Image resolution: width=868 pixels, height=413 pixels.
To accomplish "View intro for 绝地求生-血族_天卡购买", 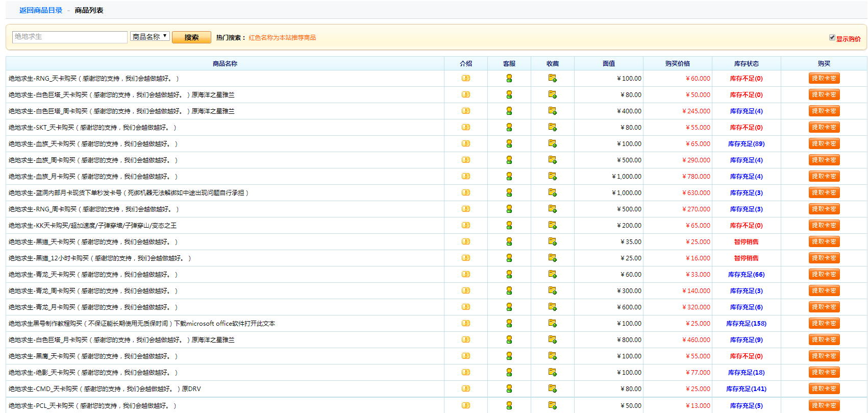I will coord(466,143).
